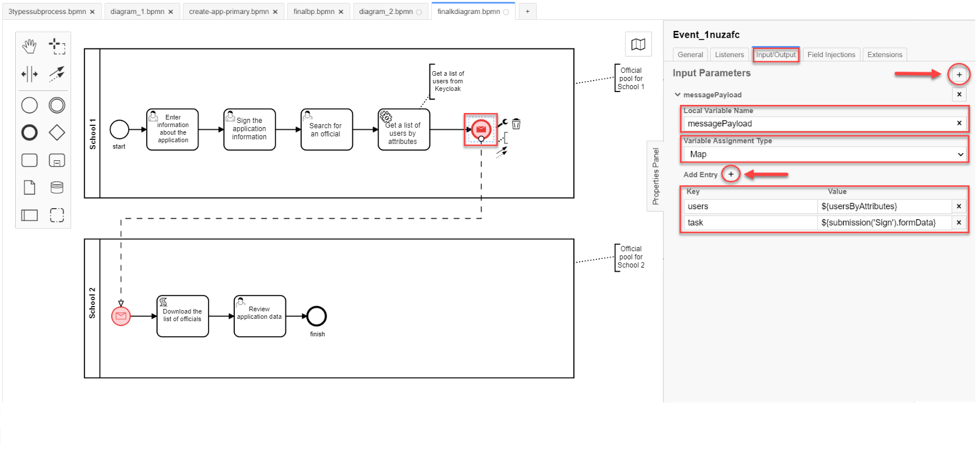Create an Intermediate/Boundary Event from palette
Viewport: 980px width, 450px height.
click(x=57, y=106)
